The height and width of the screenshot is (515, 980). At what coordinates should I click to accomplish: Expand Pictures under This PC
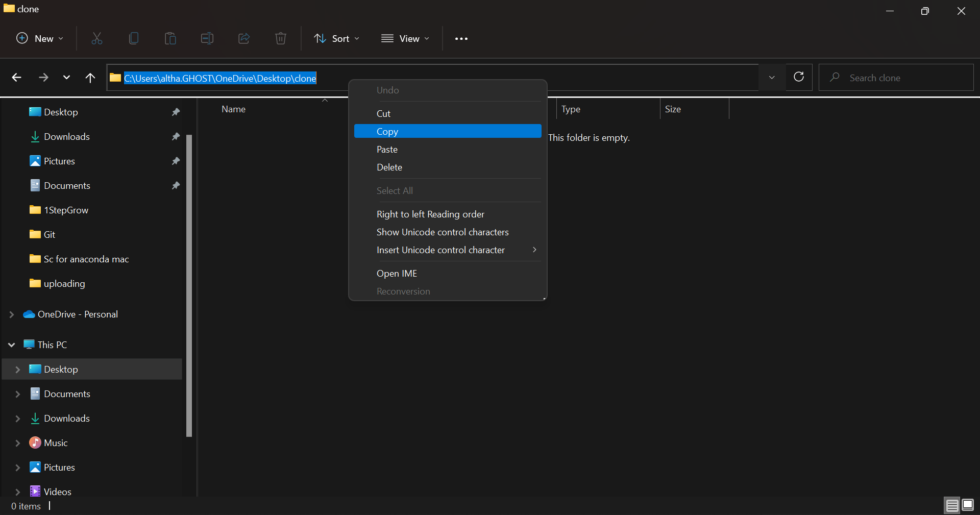[x=18, y=468]
